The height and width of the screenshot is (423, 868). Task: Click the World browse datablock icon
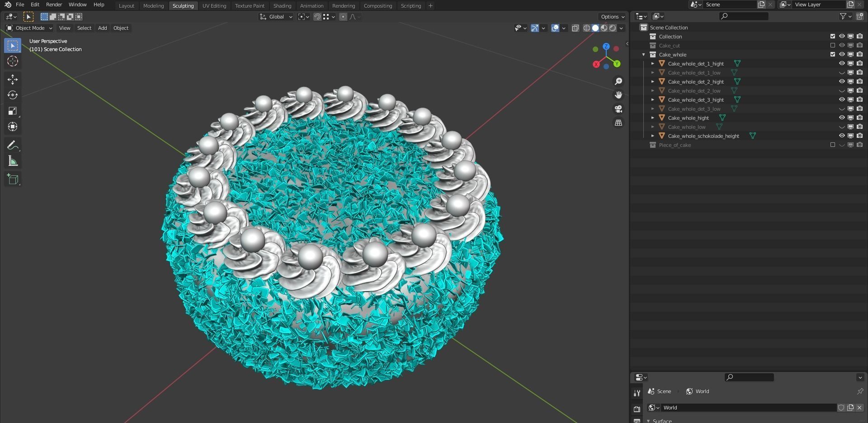(653, 408)
